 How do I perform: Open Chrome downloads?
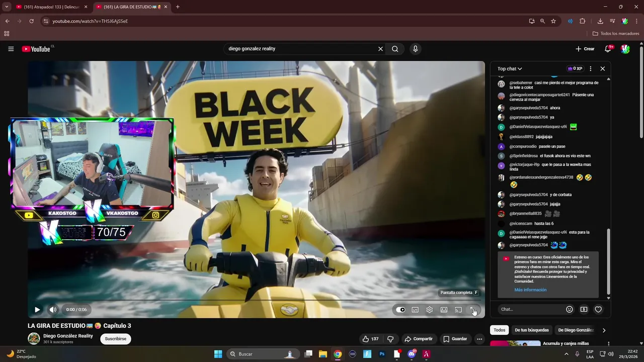click(600, 21)
